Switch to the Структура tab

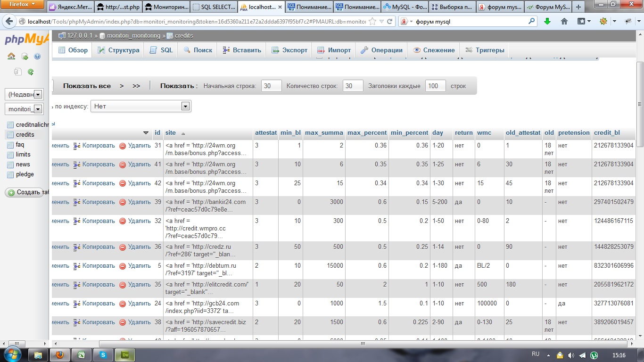pos(118,50)
